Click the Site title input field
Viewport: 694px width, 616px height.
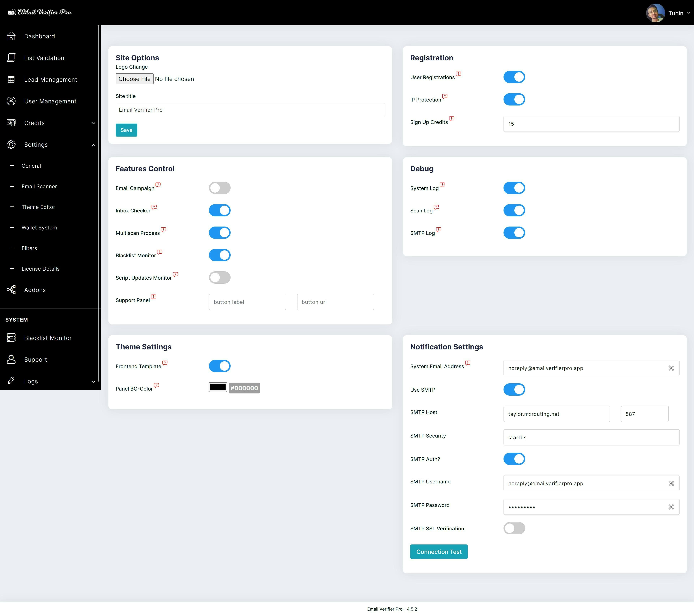[250, 110]
